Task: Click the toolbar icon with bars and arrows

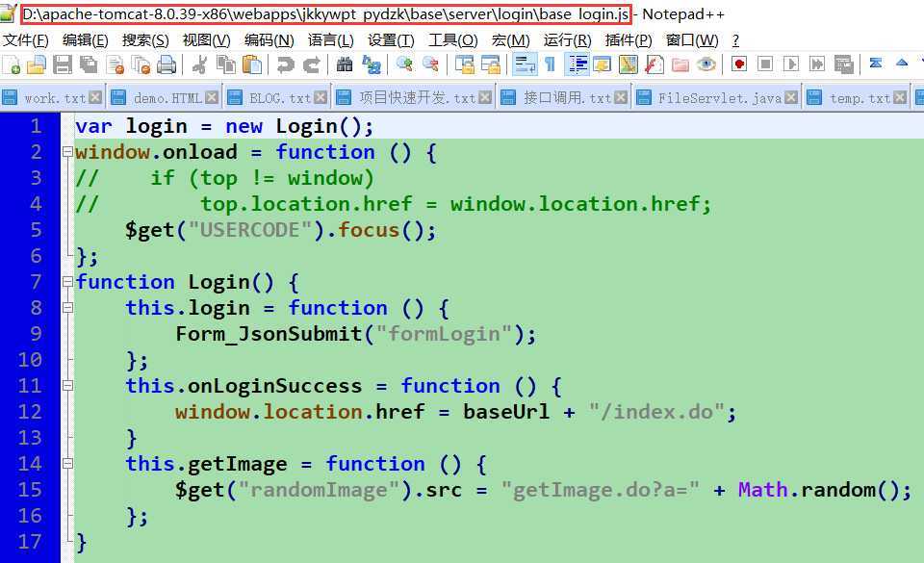Action: pos(876,63)
